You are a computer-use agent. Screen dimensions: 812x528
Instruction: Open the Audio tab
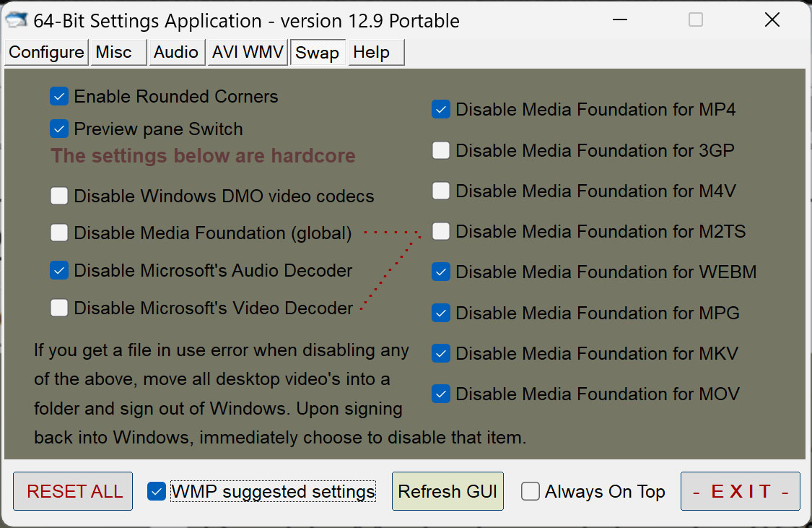tap(177, 52)
